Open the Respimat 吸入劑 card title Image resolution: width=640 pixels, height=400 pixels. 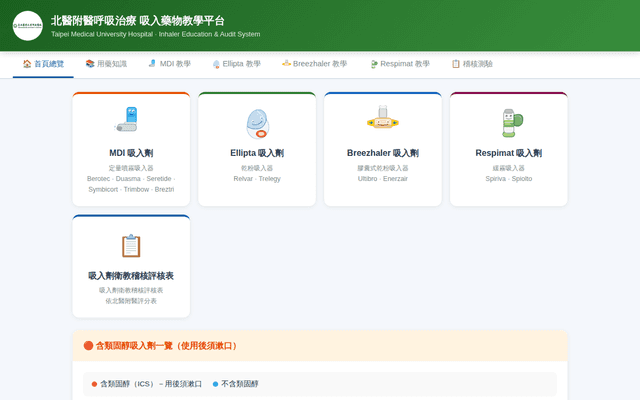point(509,153)
